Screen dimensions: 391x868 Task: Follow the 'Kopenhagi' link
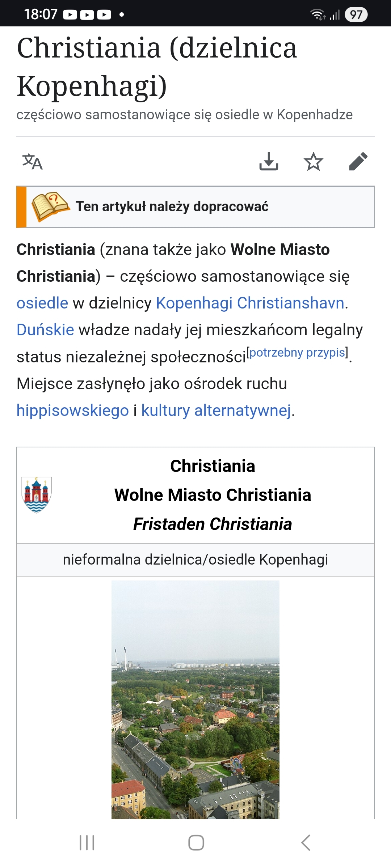click(x=194, y=303)
